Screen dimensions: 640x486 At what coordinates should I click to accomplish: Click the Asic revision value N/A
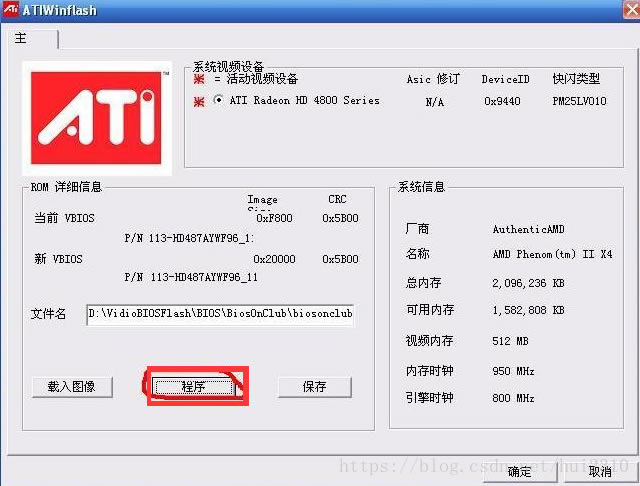pyautogui.click(x=435, y=102)
